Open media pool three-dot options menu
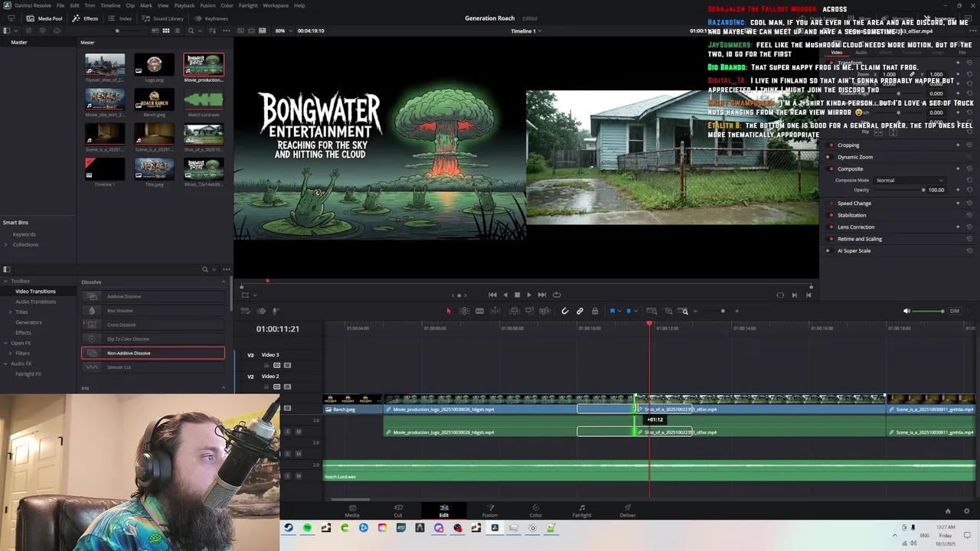The height and width of the screenshot is (551, 980). coord(226,31)
